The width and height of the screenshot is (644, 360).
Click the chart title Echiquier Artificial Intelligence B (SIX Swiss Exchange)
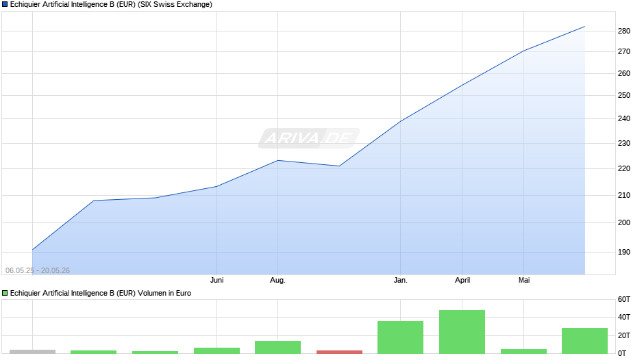[111, 5]
